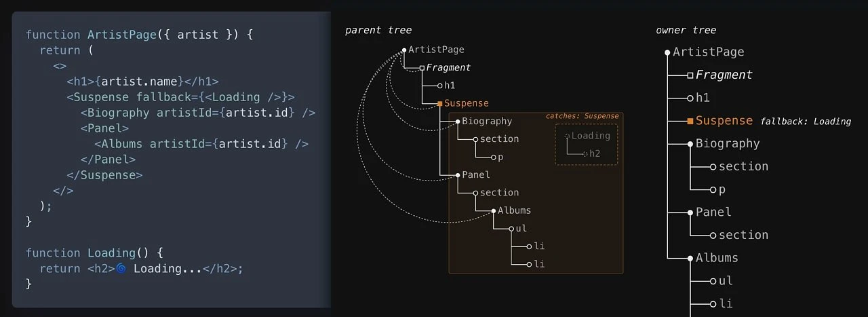Select the Suspense node in the parent tree
The image size is (868, 317).
pos(466,104)
